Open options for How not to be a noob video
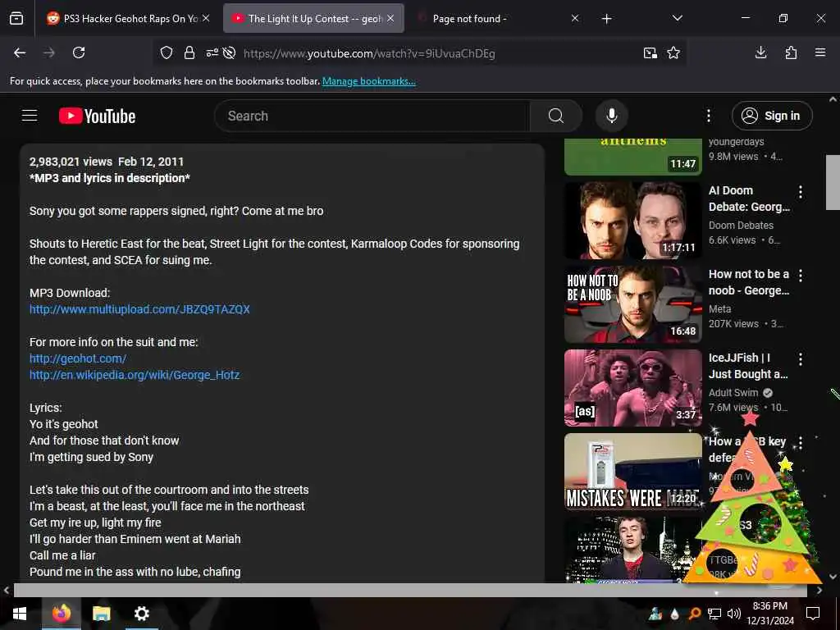 point(801,276)
